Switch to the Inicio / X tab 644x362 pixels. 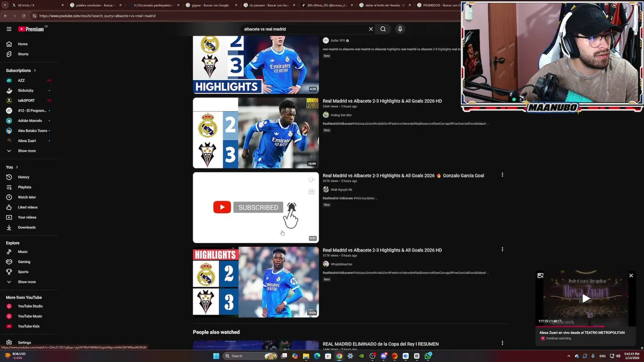38,5
